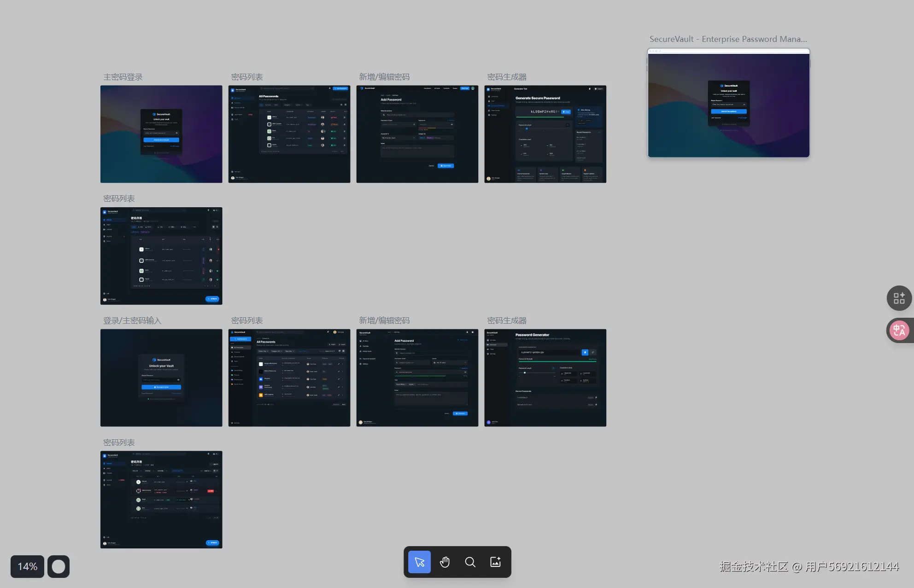Open the 14% zoom level menu

pyautogui.click(x=28, y=566)
